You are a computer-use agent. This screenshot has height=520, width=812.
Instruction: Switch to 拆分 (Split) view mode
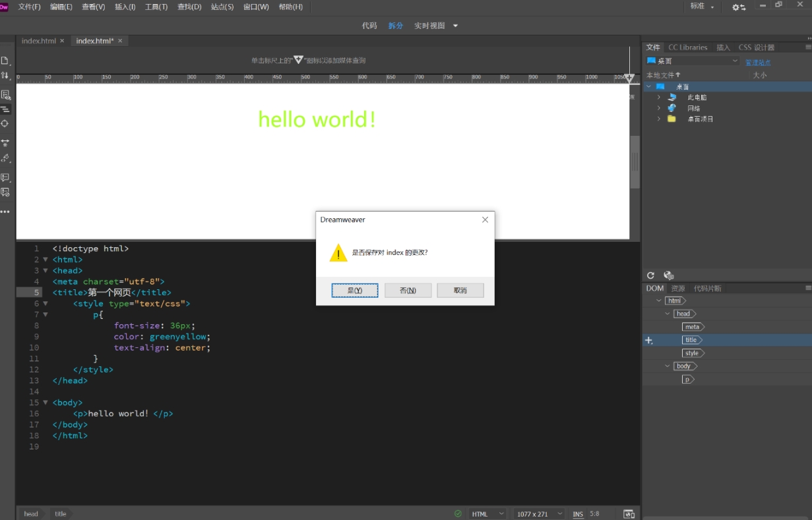(395, 26)
